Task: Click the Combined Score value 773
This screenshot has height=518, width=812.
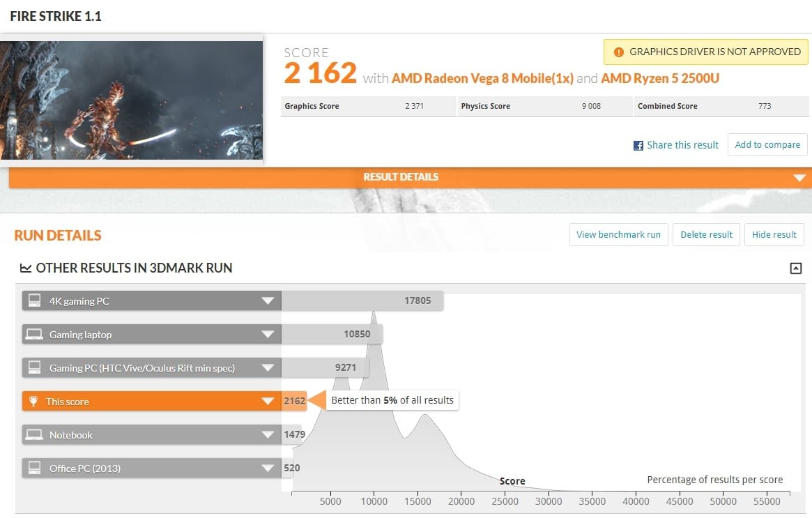Action: point(765,106)
